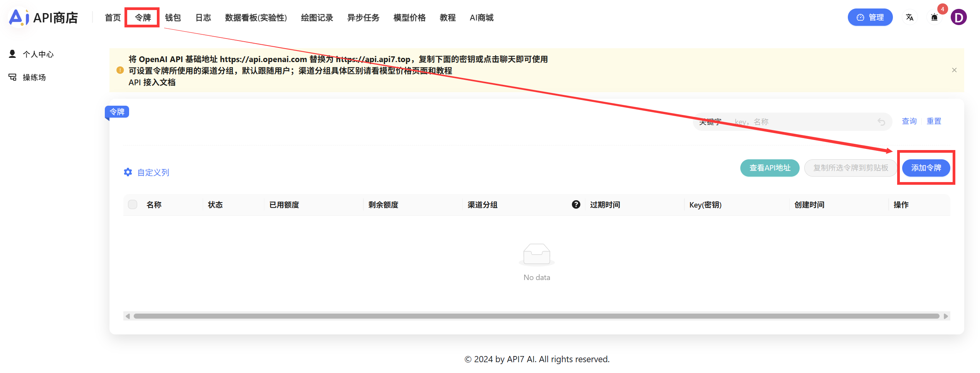Screen dimensions: 980x373
Task: Click the 渠道分组 help question mark icon
Action: 576,204
